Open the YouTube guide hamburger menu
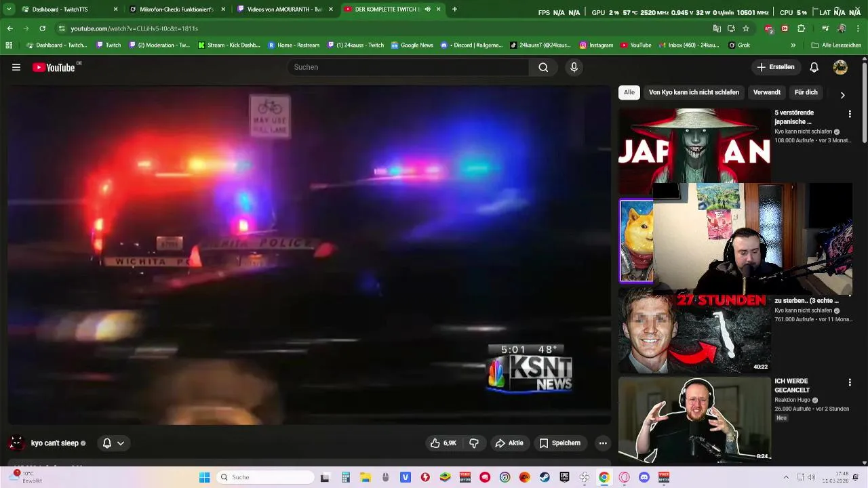The width and height of the screenshot is (868, 488). pos(16,67)
